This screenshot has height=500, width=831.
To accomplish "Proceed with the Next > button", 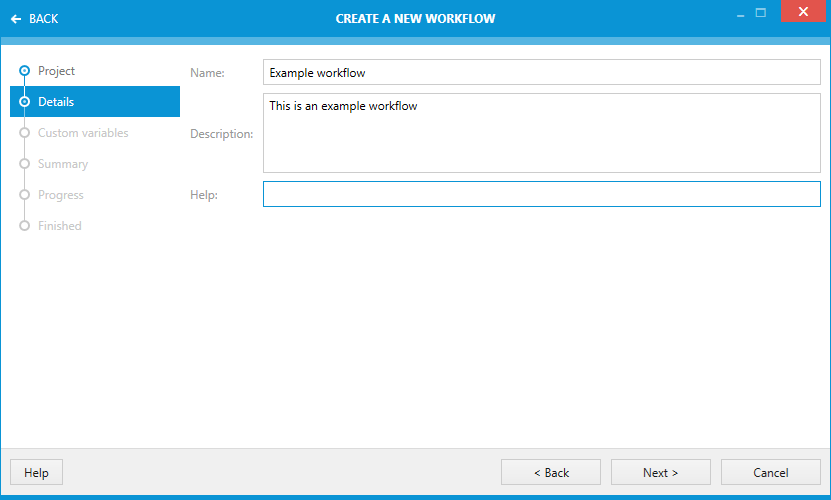I will 660,472.
